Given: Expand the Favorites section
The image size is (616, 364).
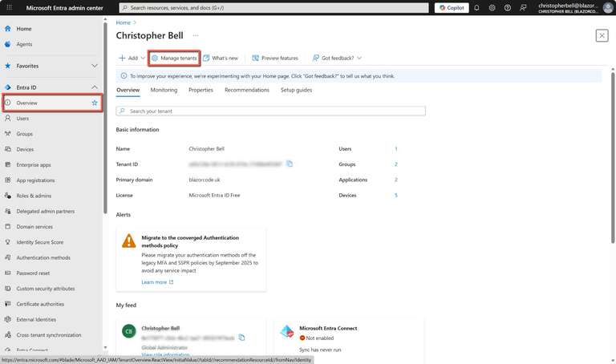Looking at the screenshot, I should (x=95, y=66).
